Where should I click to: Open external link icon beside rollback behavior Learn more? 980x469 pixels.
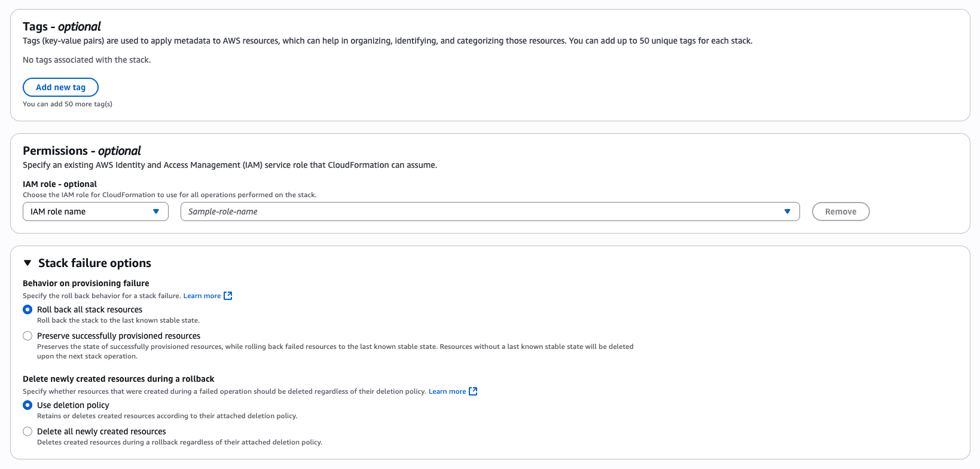point(228,296)
